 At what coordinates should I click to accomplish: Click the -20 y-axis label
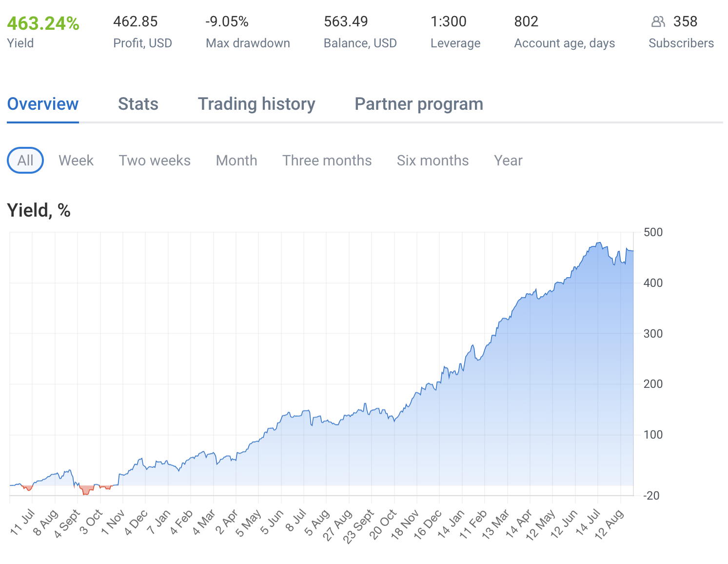pos(651,496)
